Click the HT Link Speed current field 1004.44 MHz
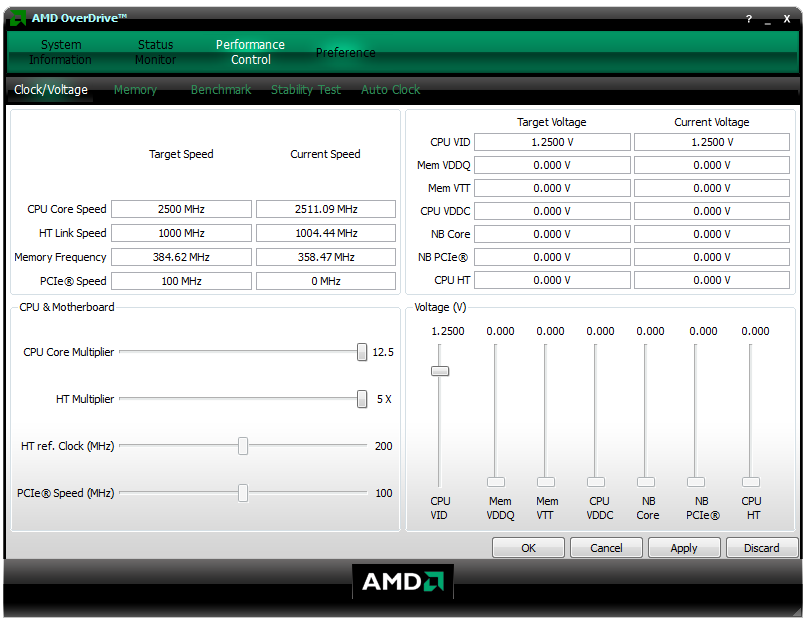Viewport: 808px width, 621px height. point(326,233)
